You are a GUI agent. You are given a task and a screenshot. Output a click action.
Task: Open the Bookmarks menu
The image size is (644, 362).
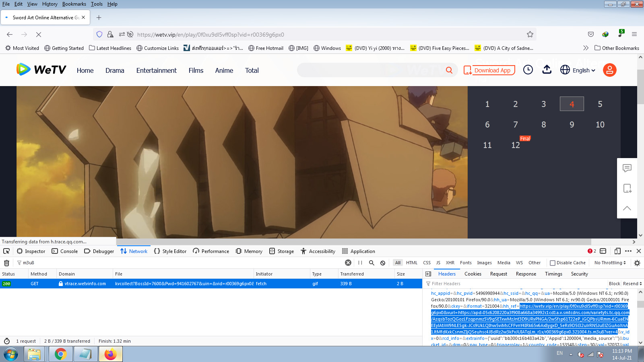[x=74, y=4]
